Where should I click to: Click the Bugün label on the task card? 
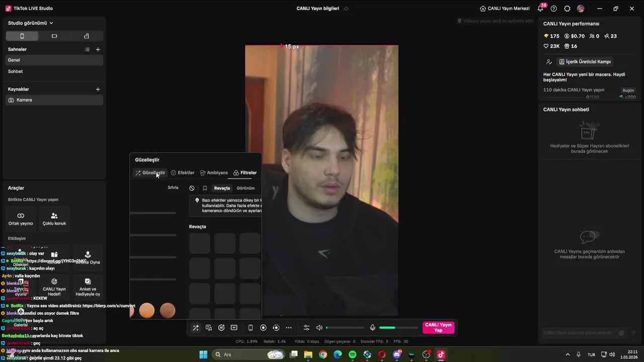pos(628,90)
